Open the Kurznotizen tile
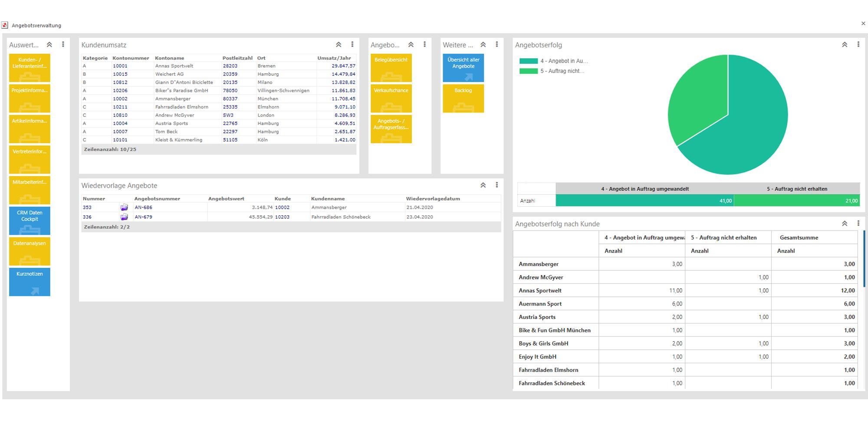The height and width of the screenshot is (434, 868). (x=30, y=282)
